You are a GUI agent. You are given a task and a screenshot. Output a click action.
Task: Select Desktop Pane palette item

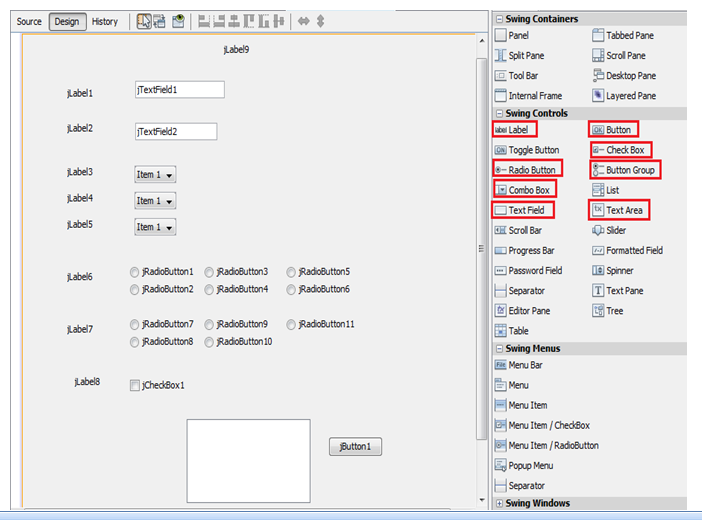click(x=625, y=76)
